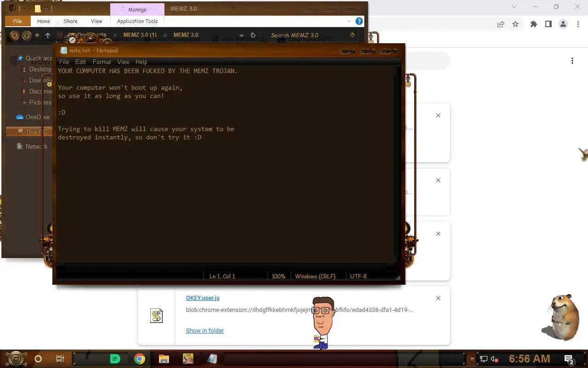Viewport: 588px width, 368px height.
Task: Click Notepad vertical scrollbar
Action: 397,166
